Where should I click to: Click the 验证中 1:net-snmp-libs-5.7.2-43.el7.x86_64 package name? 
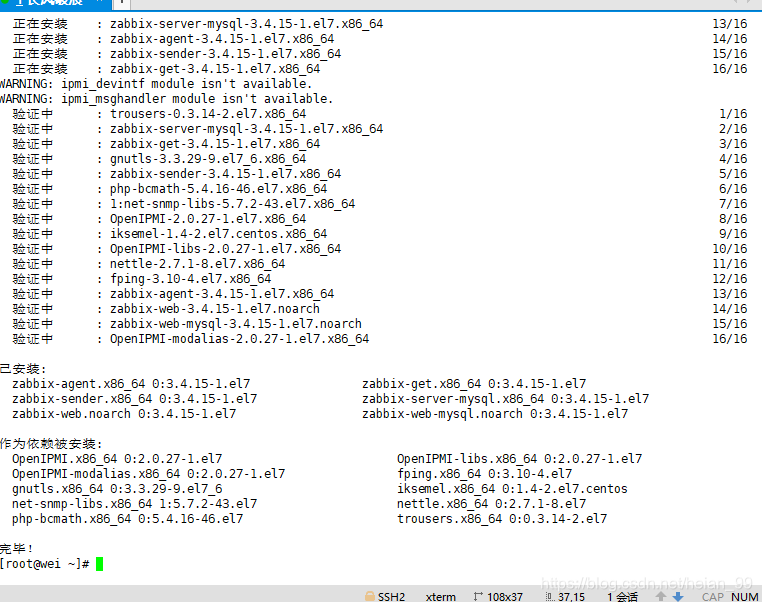[x=232, y=204]
